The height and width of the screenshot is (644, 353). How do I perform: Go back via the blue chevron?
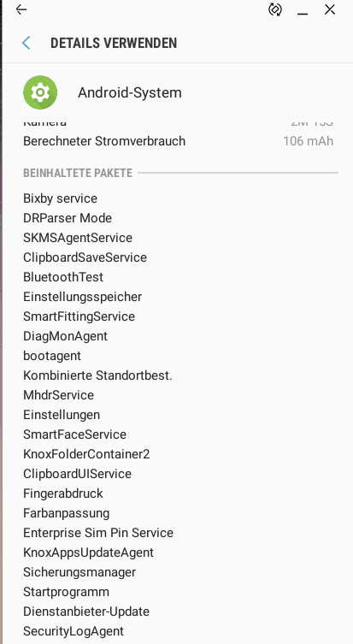pyautogui.click(x=26, y=43)
